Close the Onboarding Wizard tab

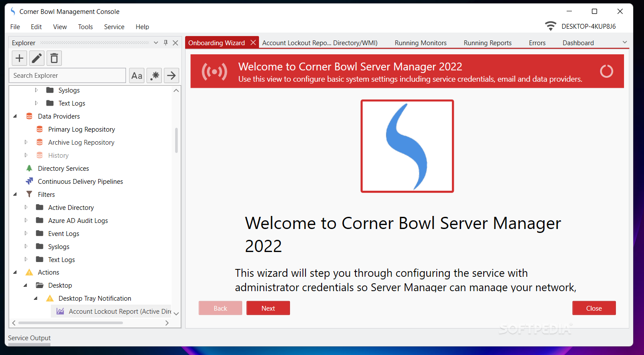coord(253,43)
